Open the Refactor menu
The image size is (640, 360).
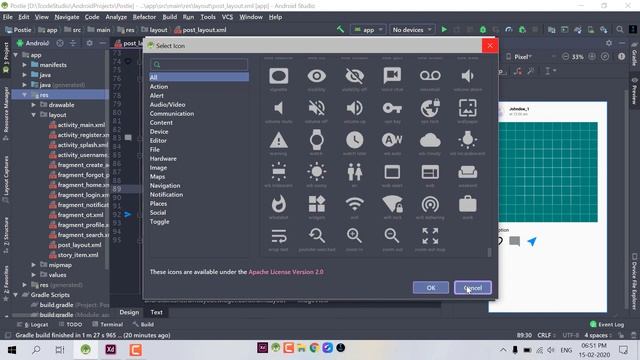click(x=144, y=17)
